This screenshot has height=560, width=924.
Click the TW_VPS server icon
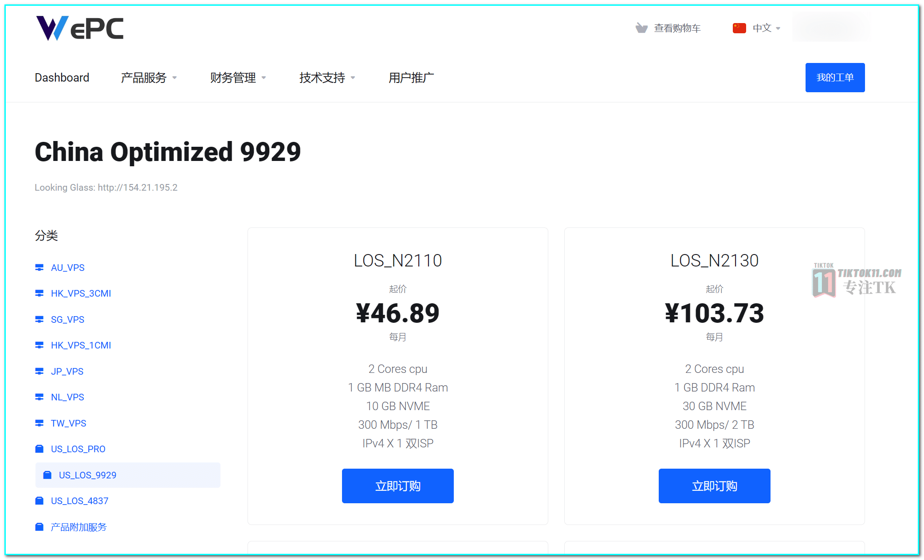pos(39,423)
